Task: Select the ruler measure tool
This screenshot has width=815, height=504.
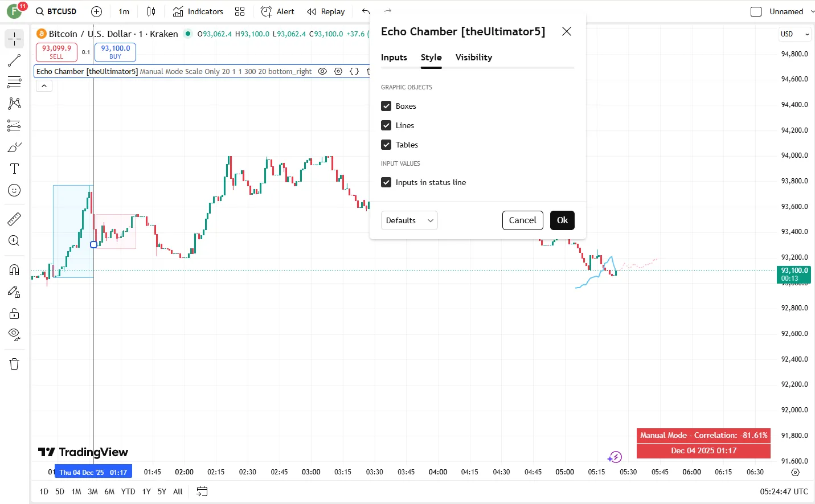Action: pyautogui.click(x=14, y=219)
